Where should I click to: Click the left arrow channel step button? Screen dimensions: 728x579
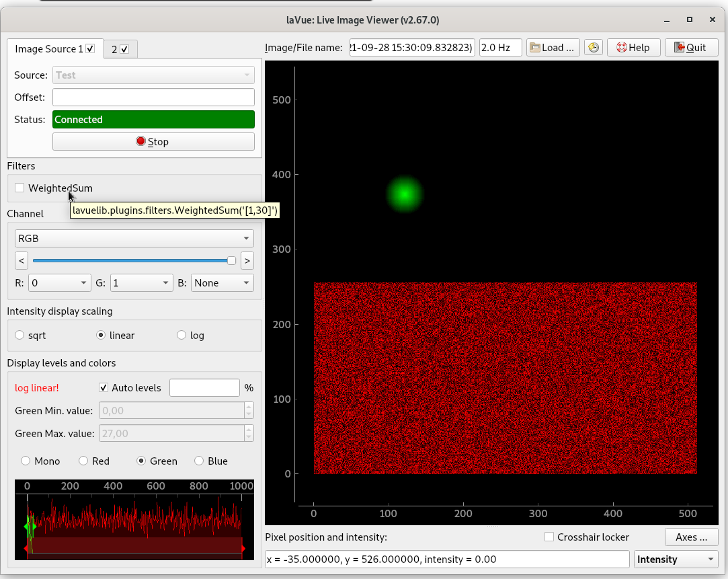point(22,260)
